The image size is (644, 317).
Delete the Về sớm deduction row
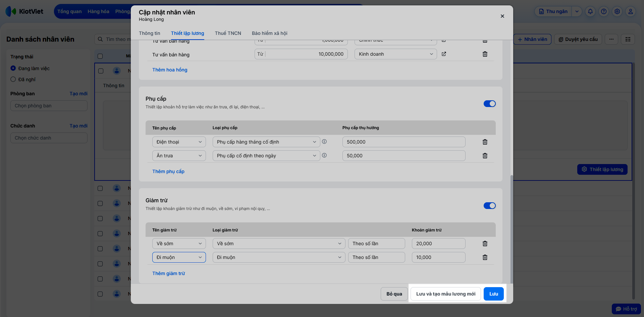click(x=485, y=244)
